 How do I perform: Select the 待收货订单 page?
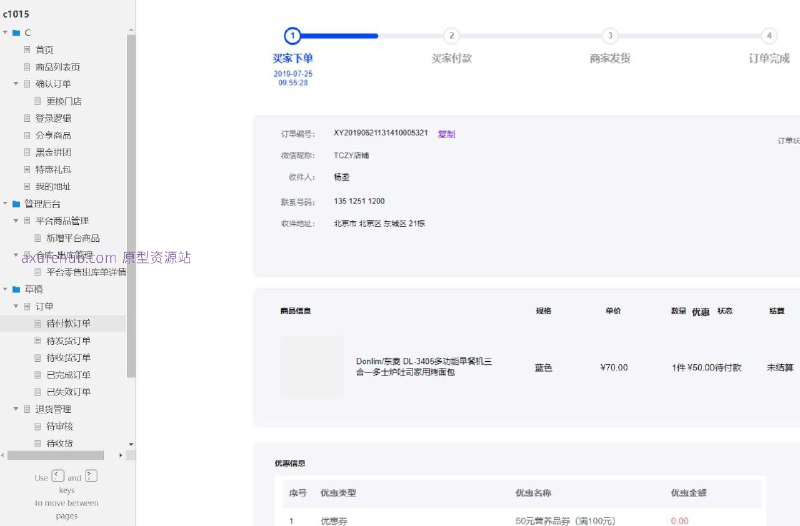click(68, 358)
